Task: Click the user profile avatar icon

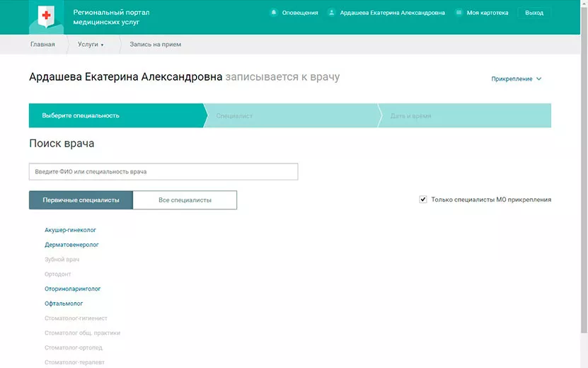Action: click(331, 12)
